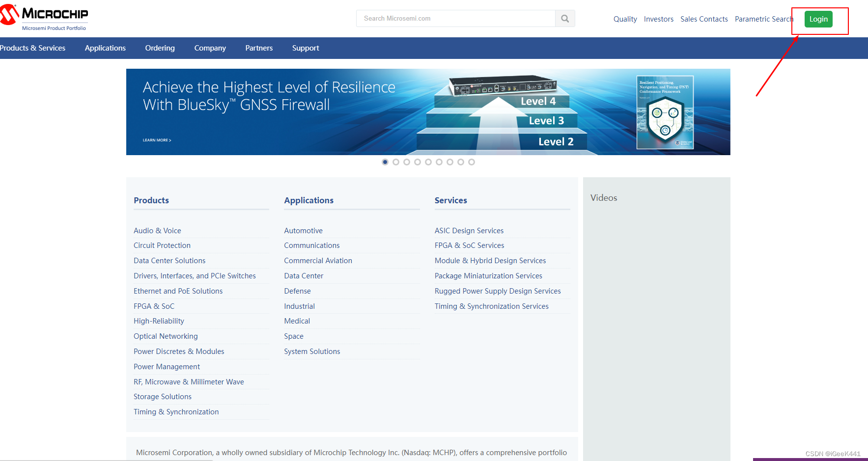Open Power Management products
Viewport: 868px width, 461px height.
[167, 367]
